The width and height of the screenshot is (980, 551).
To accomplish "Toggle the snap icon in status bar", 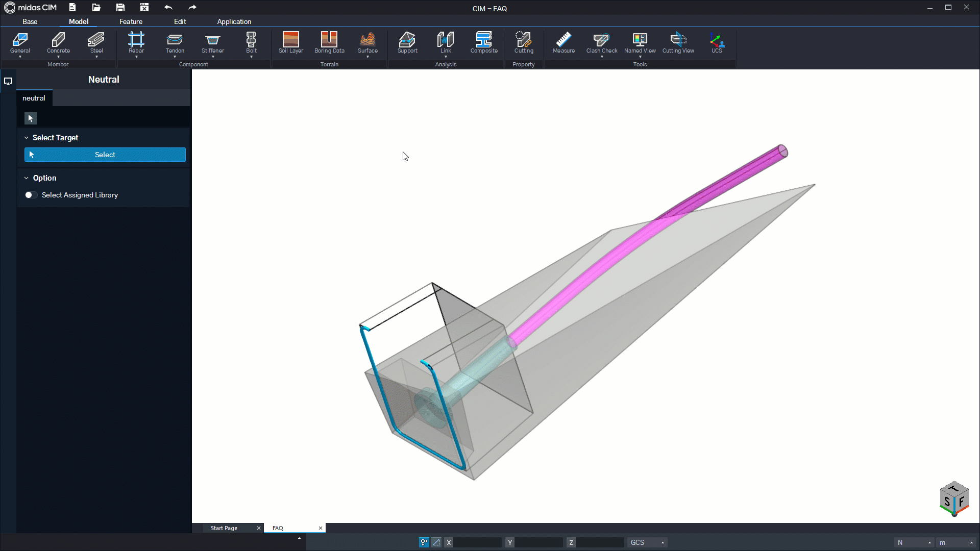I will (x=424, y=542).
